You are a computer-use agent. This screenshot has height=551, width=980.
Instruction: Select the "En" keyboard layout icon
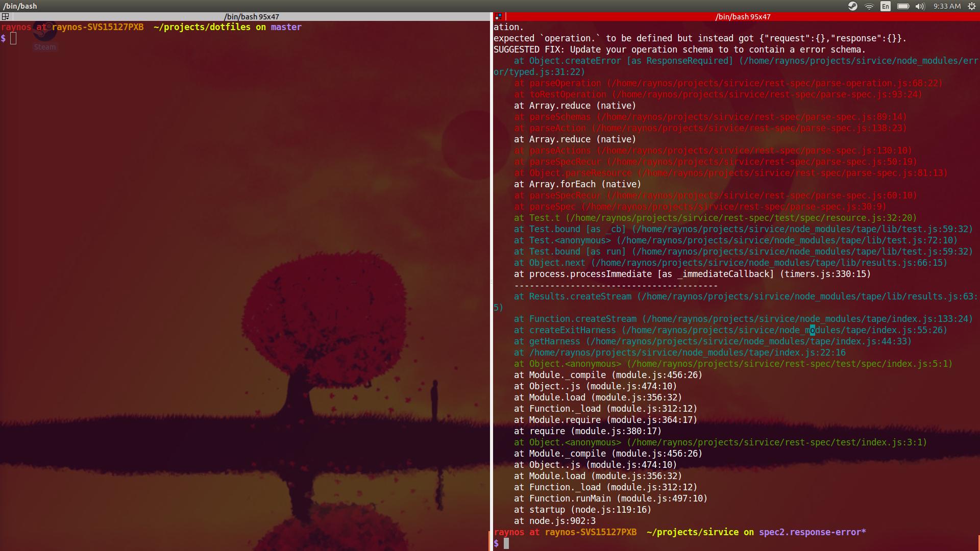click(885, 7)
